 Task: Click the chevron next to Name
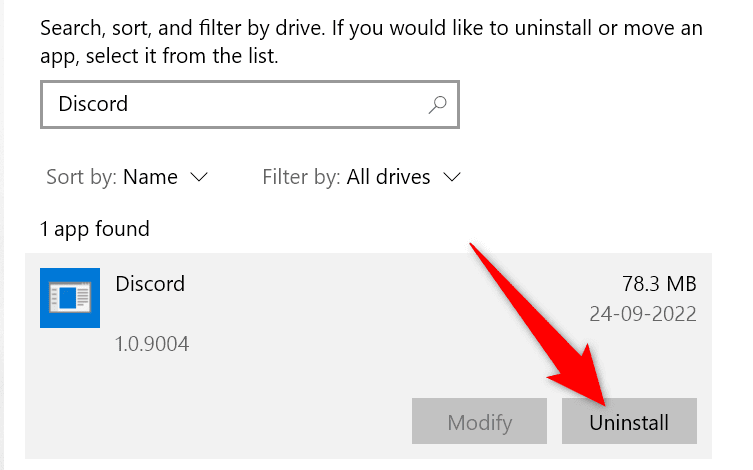(x=198, y=177)
